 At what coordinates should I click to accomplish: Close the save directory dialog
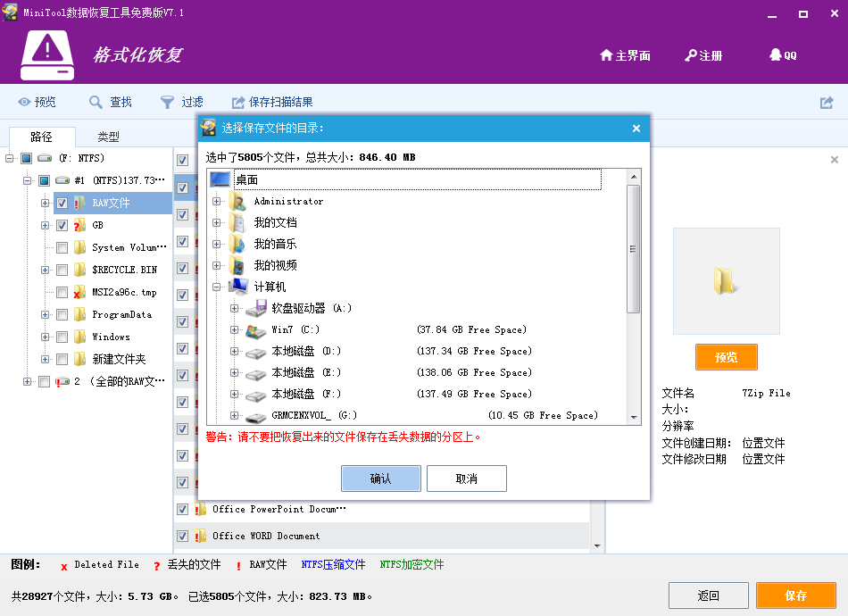pos(636,129)
